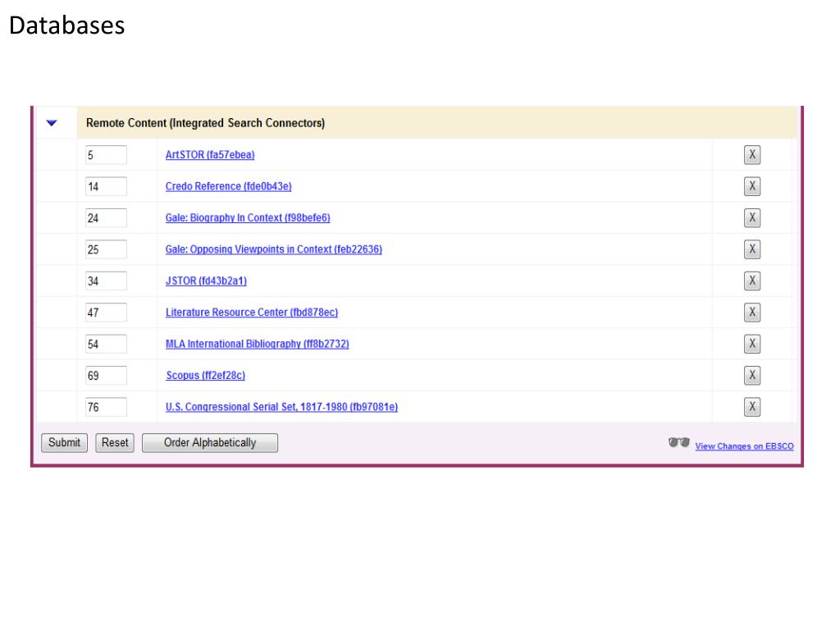The height and width of the screenshot is (630, 840).
Task: Focus the Literature Resource Center order field 47
Action: tap(106, 313)
